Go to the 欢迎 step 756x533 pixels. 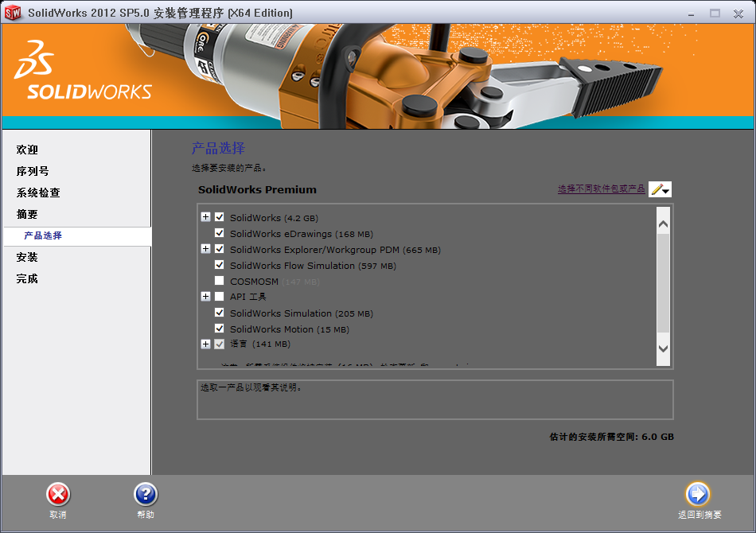click(x=27, y=150)
